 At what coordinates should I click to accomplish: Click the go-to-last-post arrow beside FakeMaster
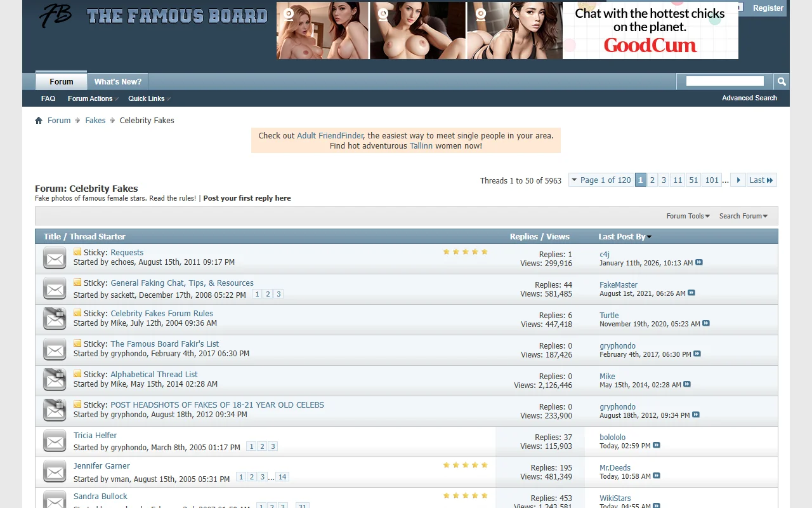coord(691,293)
